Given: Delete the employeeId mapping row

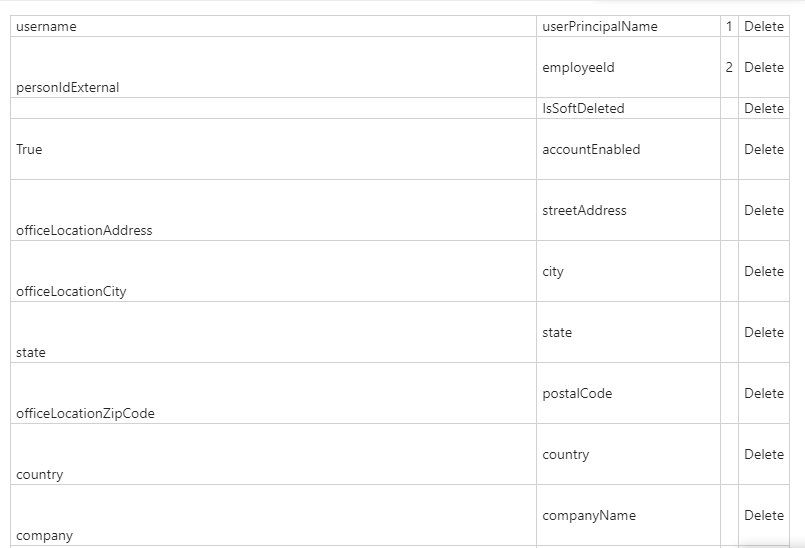Looking at the screenshot, I should click(763, 67).
